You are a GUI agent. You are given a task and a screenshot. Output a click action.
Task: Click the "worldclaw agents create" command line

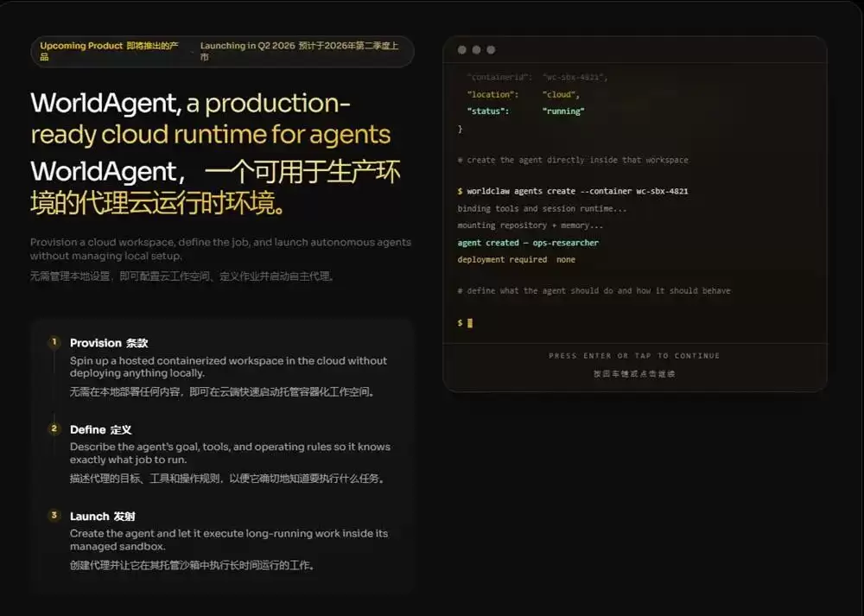pos(573,191)
